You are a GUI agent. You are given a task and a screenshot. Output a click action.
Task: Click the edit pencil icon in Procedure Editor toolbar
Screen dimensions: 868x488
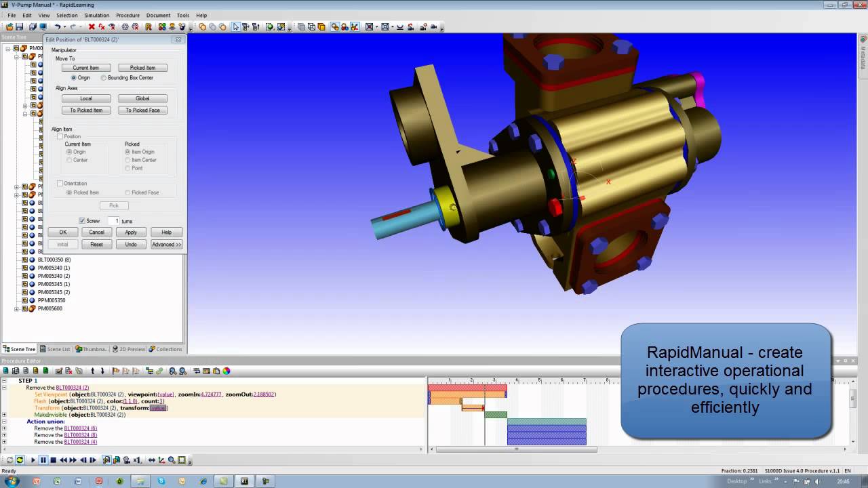click(59, 371)
